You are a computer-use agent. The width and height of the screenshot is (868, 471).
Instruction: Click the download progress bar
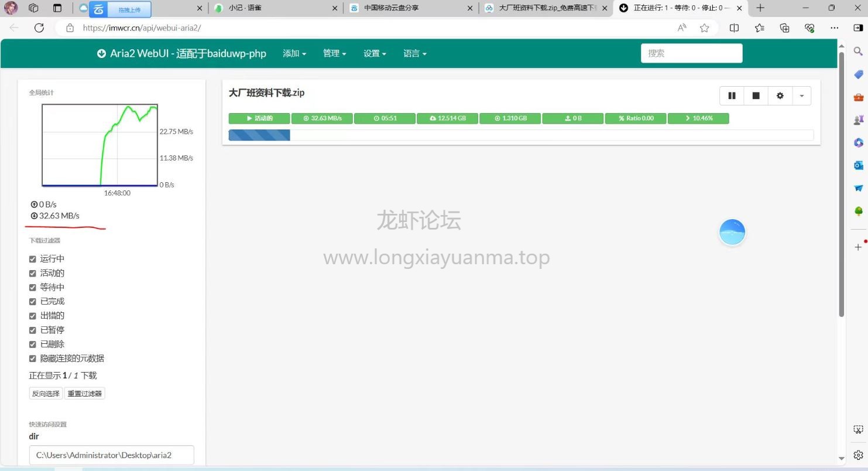(x=521, y=135)
